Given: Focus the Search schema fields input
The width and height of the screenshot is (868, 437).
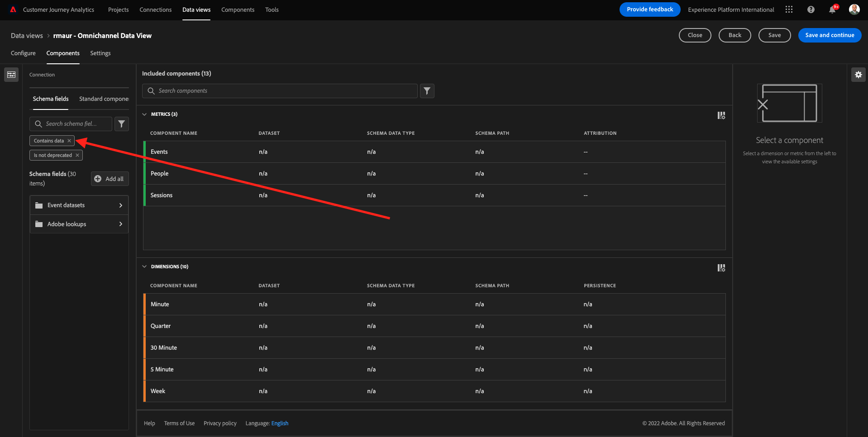Looking at the screenshot, I should point(71,123).
